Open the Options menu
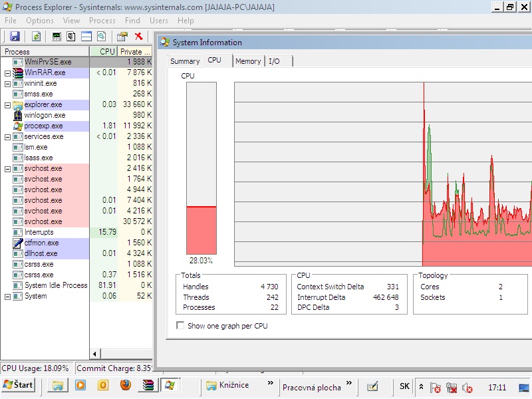Image resolution: width=532 pixels, height=399 pixels. (40, 21)
